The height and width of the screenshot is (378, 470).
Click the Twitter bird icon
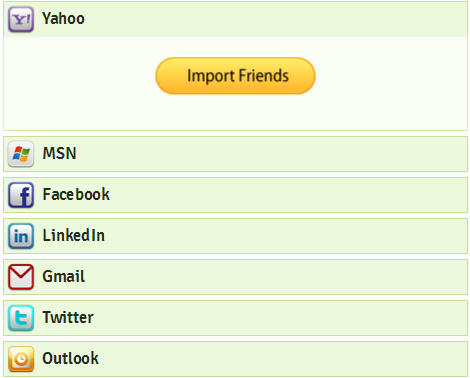(x=21, y=318)
